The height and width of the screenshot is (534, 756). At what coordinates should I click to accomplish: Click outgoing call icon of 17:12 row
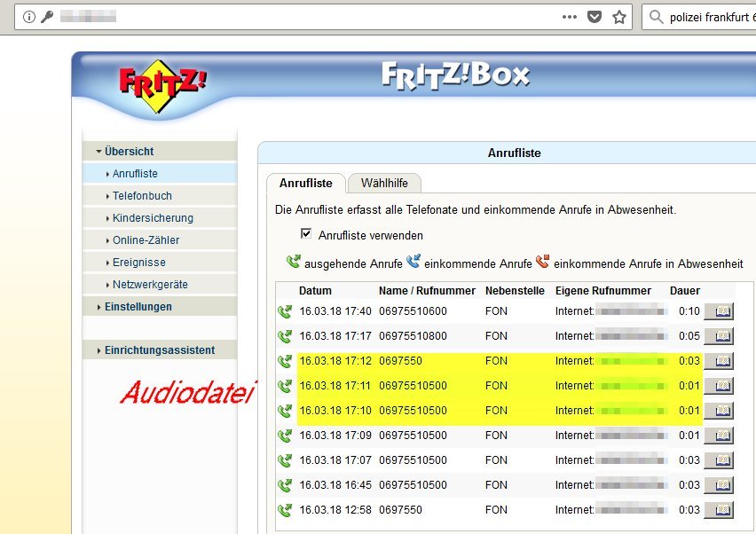(x=285, y=361)
